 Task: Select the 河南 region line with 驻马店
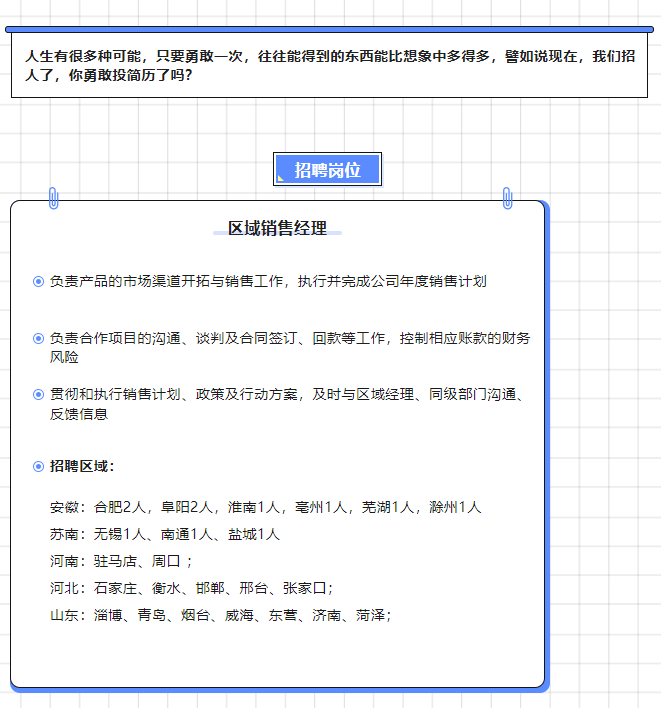pos(121,561)
